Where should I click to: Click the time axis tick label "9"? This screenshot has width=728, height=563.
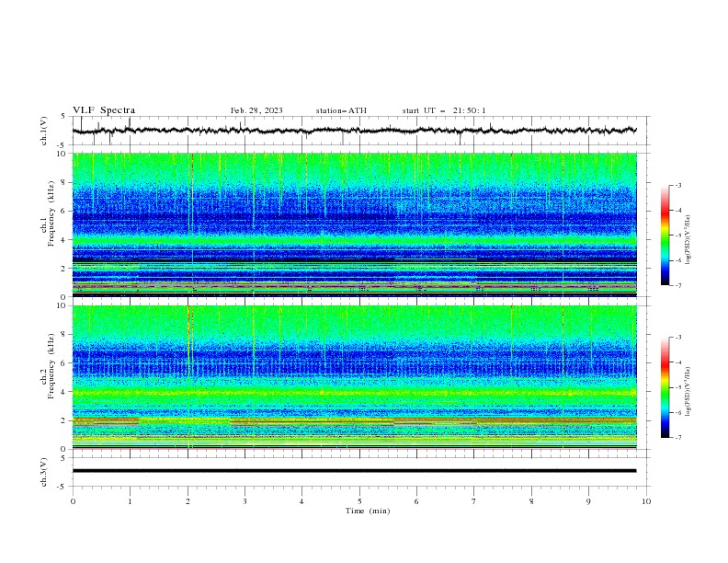point(588,501)
